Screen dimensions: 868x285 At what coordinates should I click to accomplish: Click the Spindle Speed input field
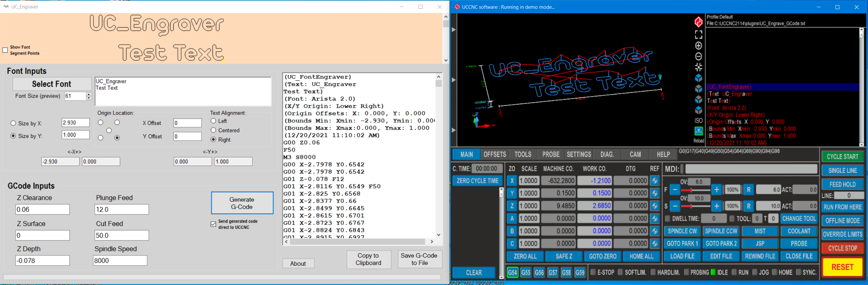(120, 260)
